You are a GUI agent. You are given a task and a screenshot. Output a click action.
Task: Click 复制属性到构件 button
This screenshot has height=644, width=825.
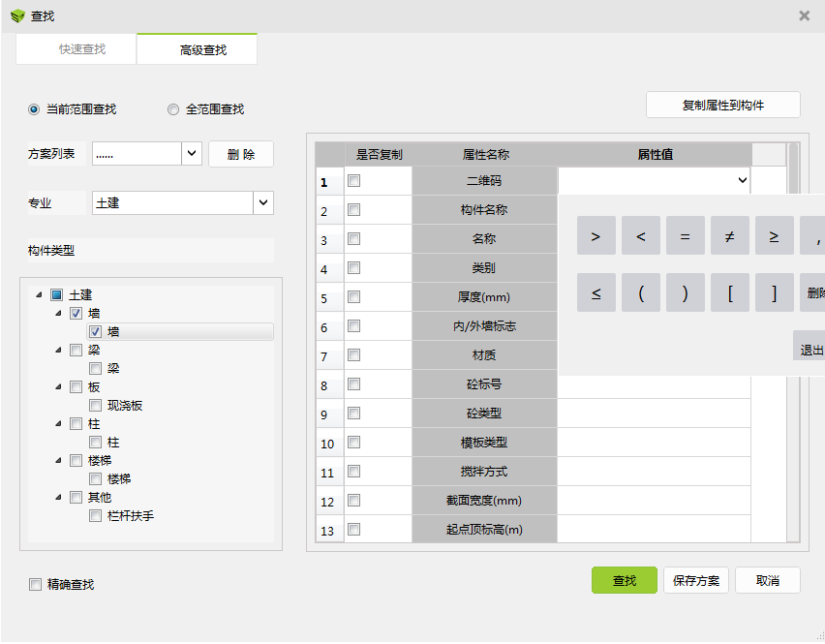723,106
